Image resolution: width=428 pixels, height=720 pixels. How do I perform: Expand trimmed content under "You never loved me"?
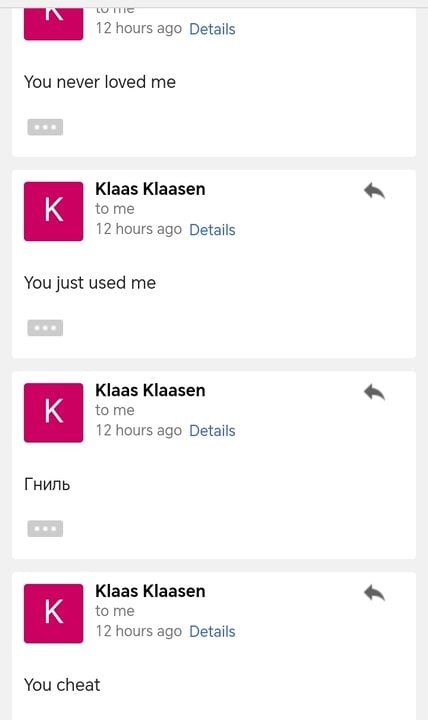[45, 127]
